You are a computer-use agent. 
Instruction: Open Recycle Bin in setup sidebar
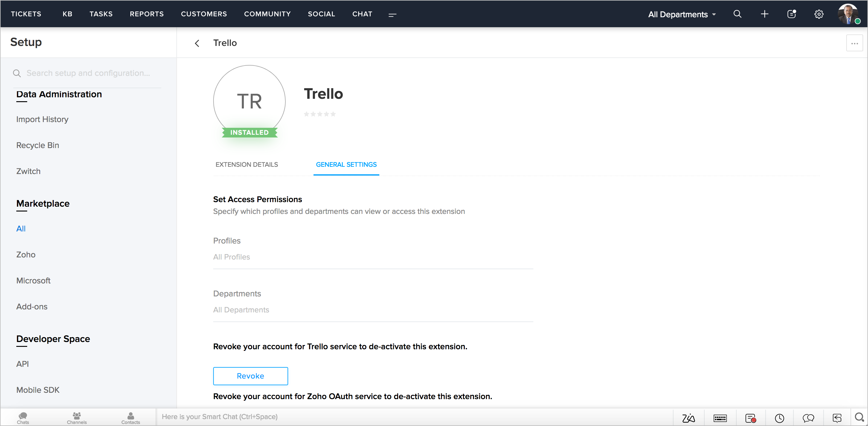click(38, 145)
